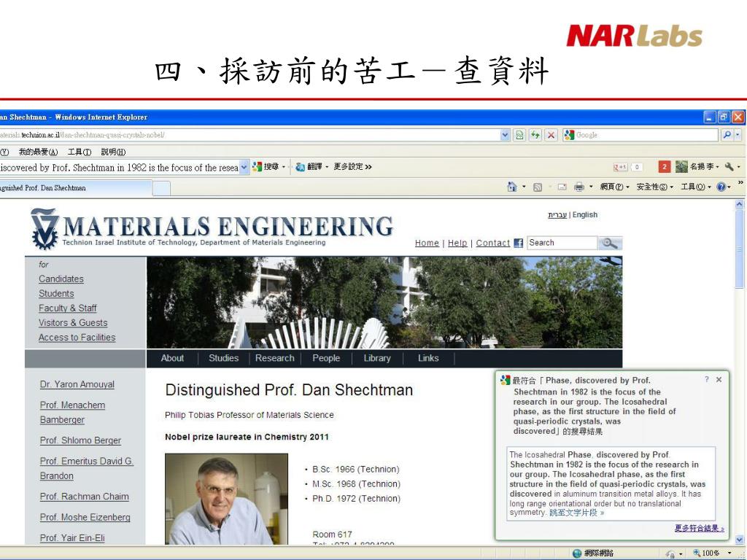The width and height of the screenshot is (747, 560).
Task: Click the Faculty & Staff sidebar link
Action: [68, 308]
